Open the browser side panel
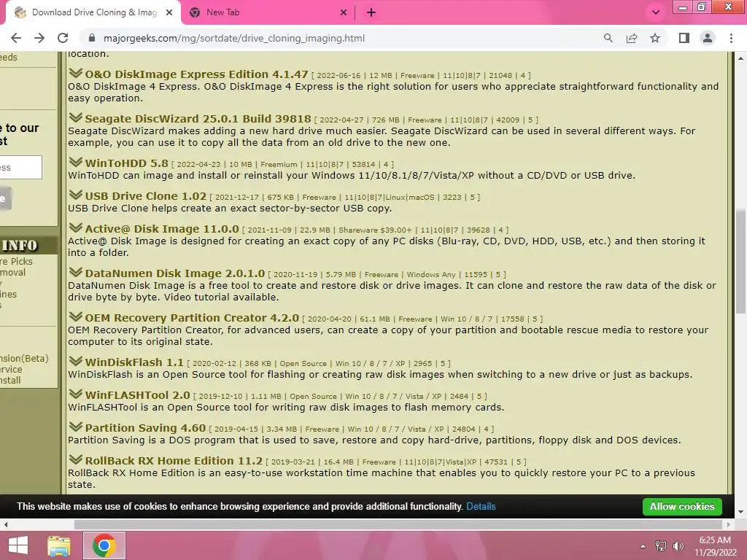Screen dimensions: 747x560 click(684, 38)
